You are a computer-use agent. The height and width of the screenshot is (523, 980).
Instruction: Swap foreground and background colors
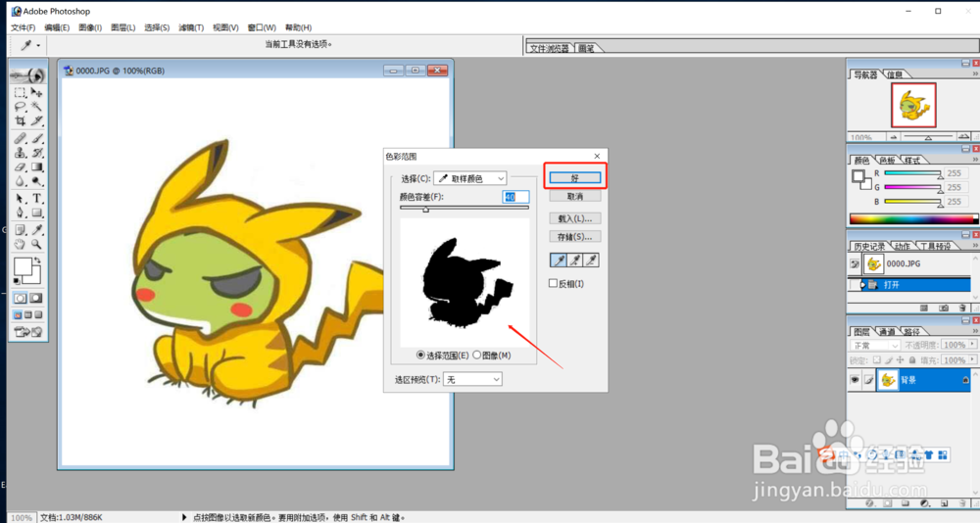(37, 260)
